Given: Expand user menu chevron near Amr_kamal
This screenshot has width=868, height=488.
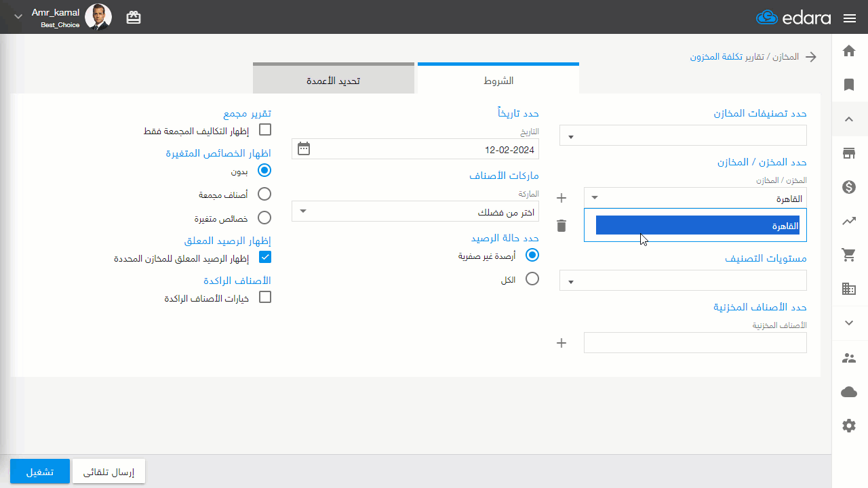Looking at the screenshot, I should 18,17.
